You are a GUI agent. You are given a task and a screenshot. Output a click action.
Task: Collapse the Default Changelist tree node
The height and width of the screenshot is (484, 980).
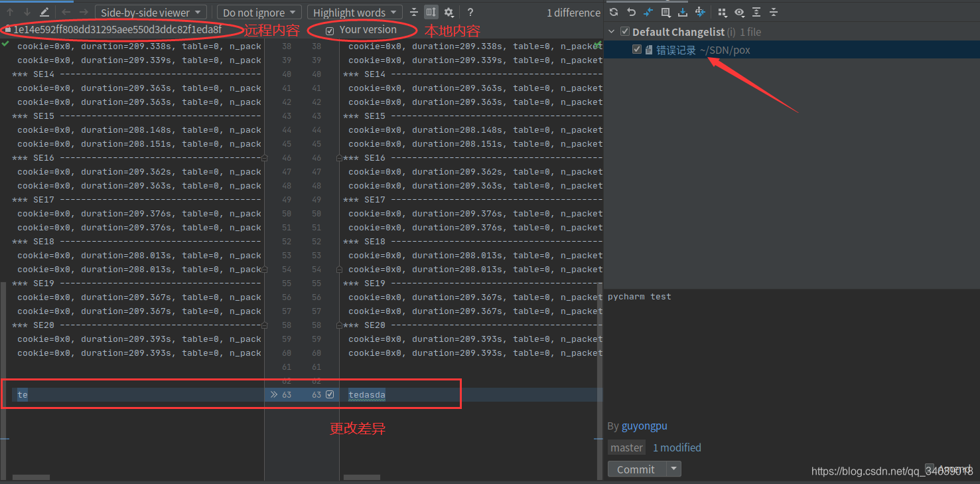point(610,31)
